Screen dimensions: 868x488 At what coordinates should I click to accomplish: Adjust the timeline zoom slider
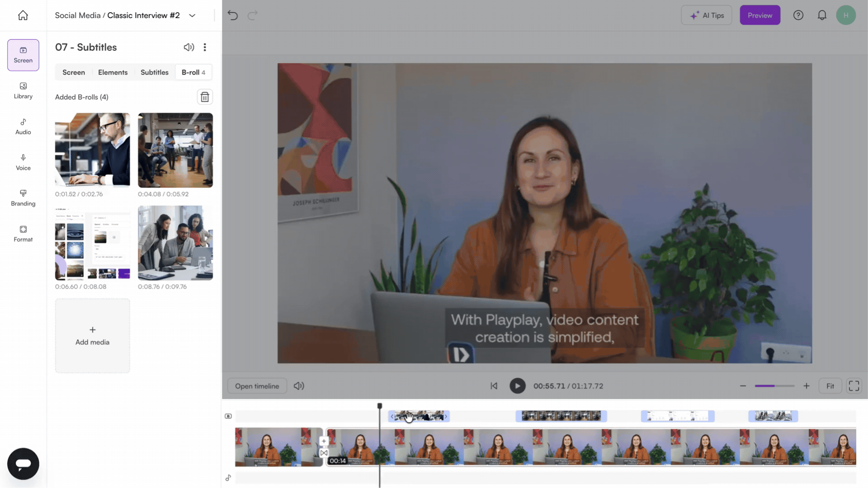[x=774, y=386]
